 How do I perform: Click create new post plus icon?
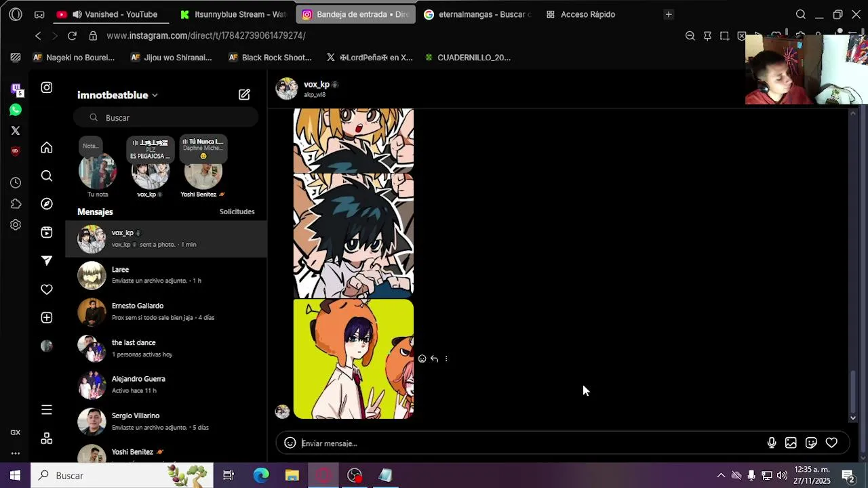tap(47, 318)
